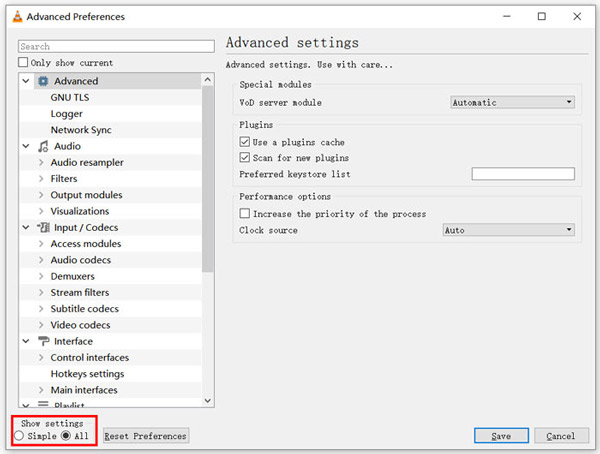Expand the Video codecs node
This screenshot has width=600, height=454.
coord(41,325)
